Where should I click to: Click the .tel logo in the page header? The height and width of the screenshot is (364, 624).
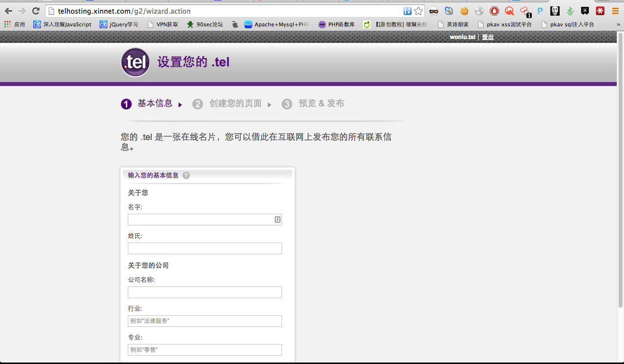tap(135, 62)
